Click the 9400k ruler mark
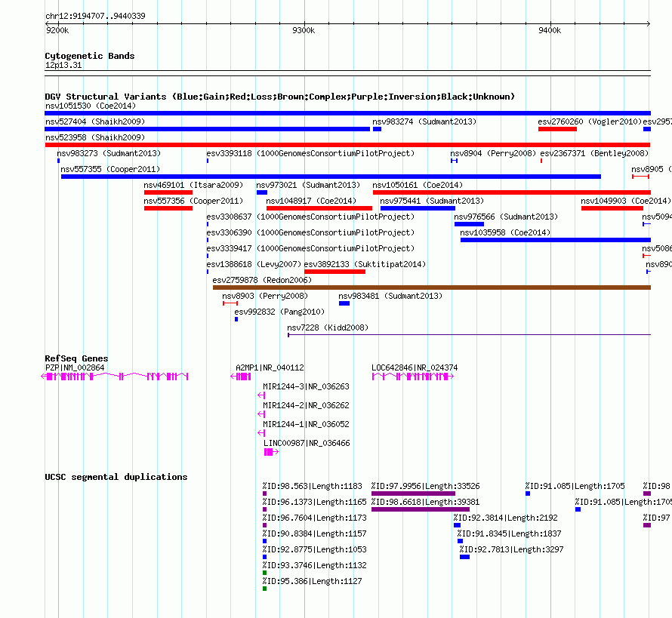The height and width of the screenshot is (618, 672). click(x=550, y=30)
